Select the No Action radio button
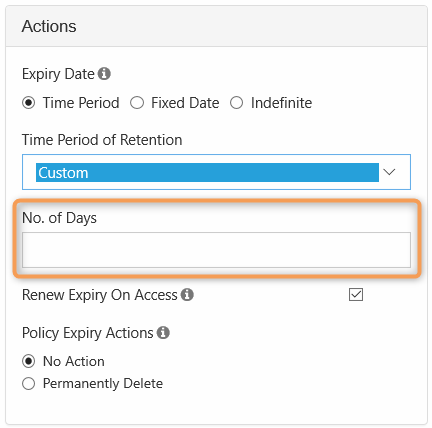The image size is (432, 428). (29, 361)
